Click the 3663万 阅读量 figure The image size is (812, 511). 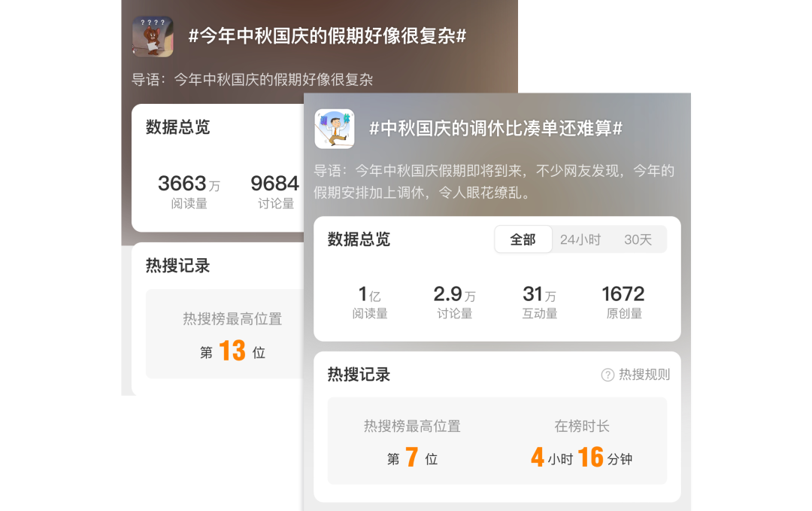(189, 192)
